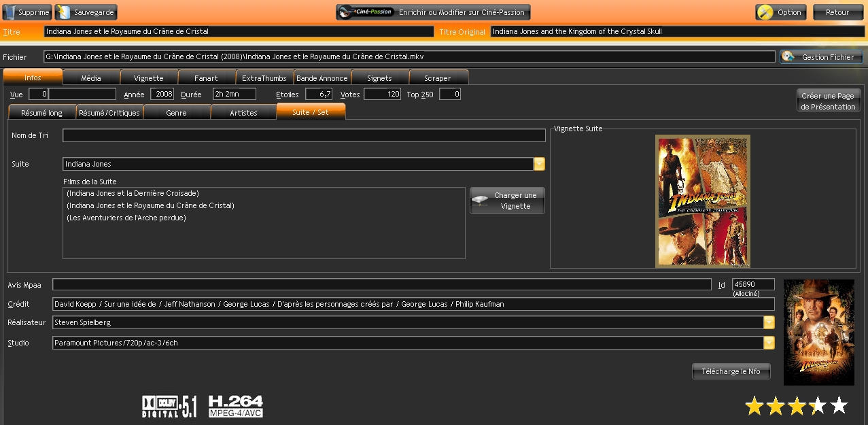Select "(Les Aventuriers de l'Arche perdue)"
The image size is (868, 425).
pyautogui.click(x=126, y=218)
